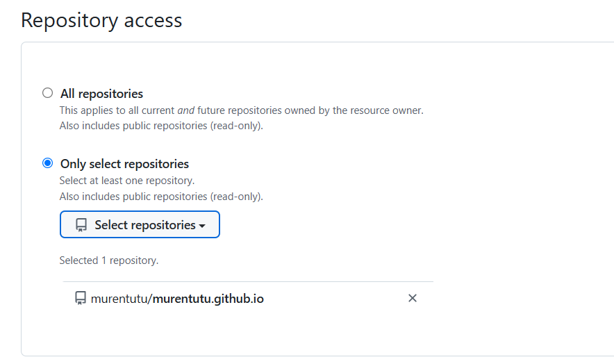The height and width of the screenshot is (364, 614).
Task: Click "Select at least one repository." hint
Action: (127, 181)
